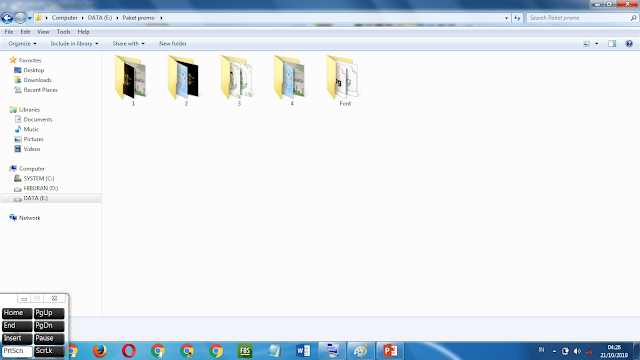Image resolution: width=640 pixels, height=360 pixels.
Task: Go back with the Back arrow button
Action: 7,18
